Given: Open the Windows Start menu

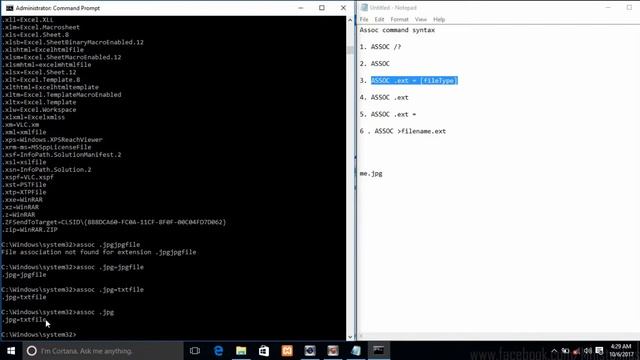Looking at the screenshot, I should coord(11,351).
